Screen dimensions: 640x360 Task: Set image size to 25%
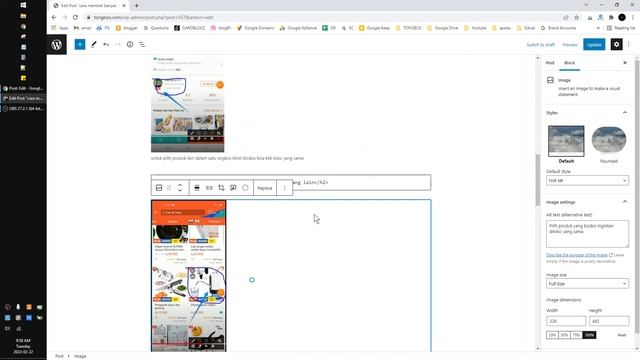pyautogui.click(x=552, y=335)
